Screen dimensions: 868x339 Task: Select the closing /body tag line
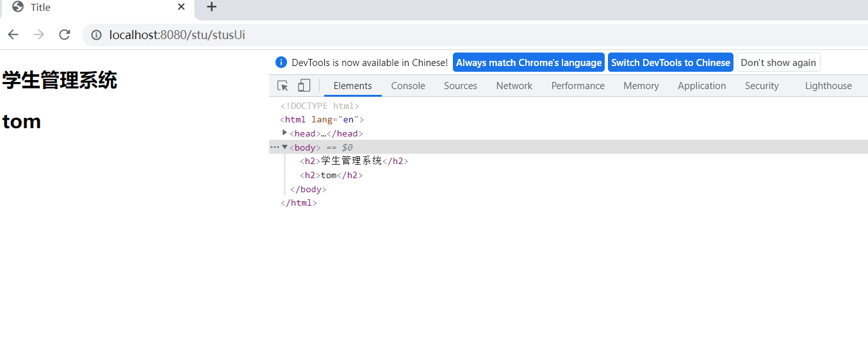pyautogui.click(x=308, y=189)
